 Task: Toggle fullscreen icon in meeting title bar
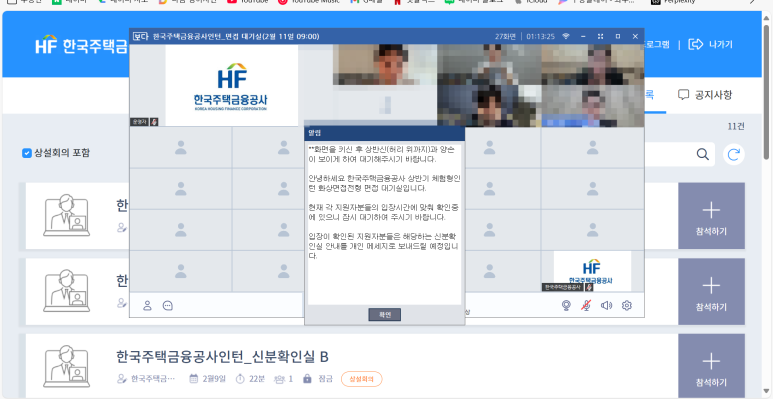coord(600,36)
